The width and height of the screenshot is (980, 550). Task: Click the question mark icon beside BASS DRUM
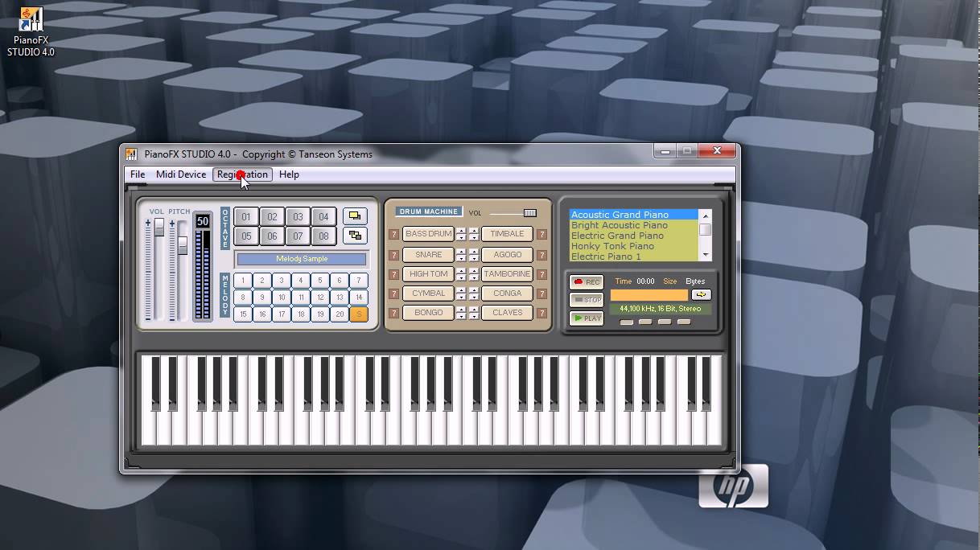pos(394,235)
